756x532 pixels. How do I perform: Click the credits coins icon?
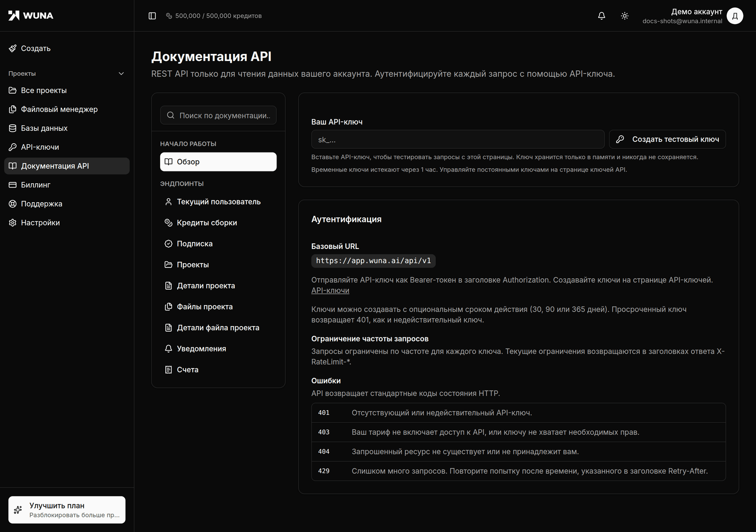(x=169, y=16)
